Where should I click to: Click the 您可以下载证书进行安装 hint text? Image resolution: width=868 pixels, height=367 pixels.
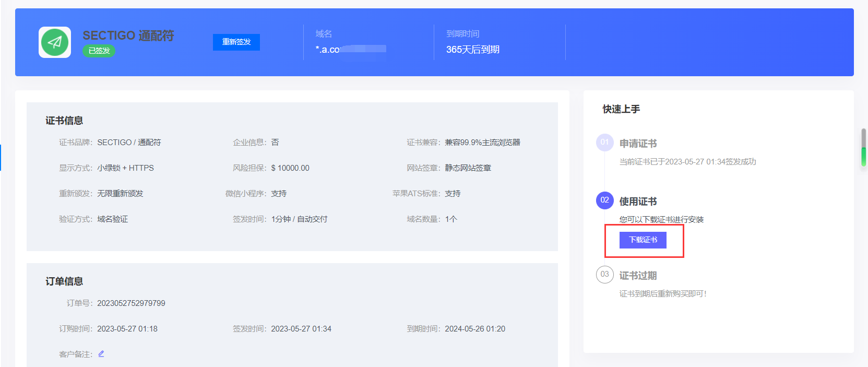pos(661,220)
